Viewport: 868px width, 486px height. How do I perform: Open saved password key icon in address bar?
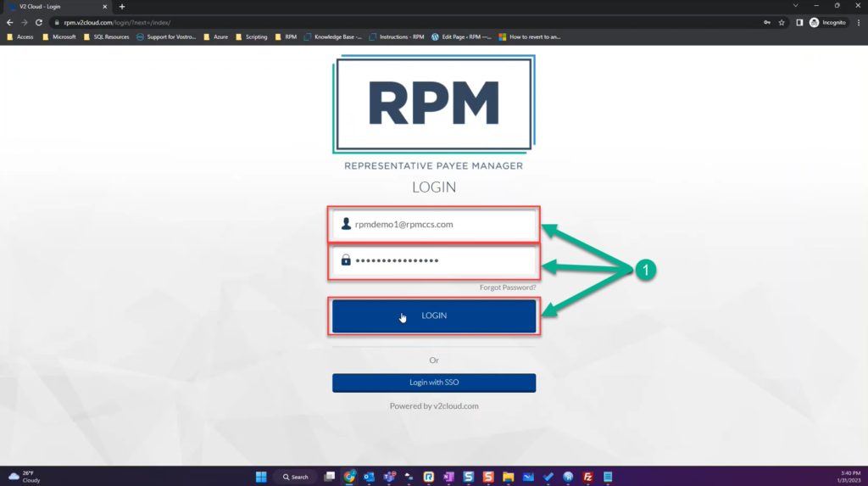click(766, 23)
